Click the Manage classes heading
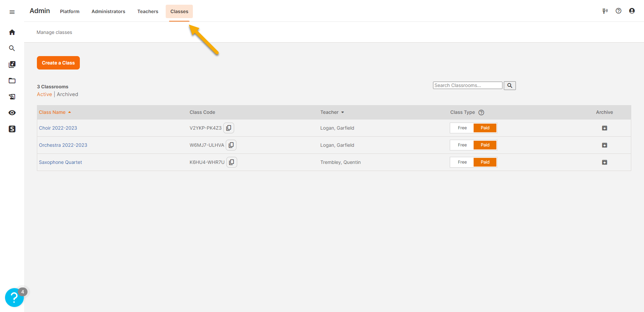Viewport: 644px width, 312px height. pyautogui.click(x=54, y=32)
